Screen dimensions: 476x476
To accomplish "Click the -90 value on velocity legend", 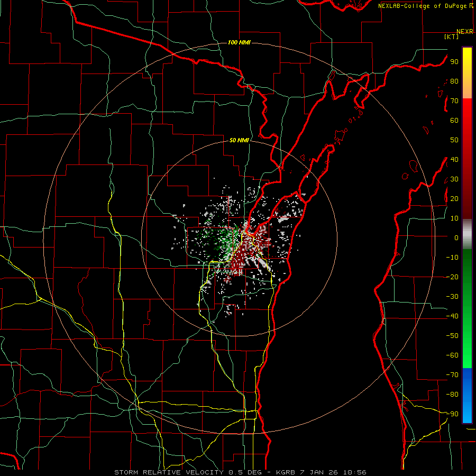I will pyautogui.click(x=452, y=414).
